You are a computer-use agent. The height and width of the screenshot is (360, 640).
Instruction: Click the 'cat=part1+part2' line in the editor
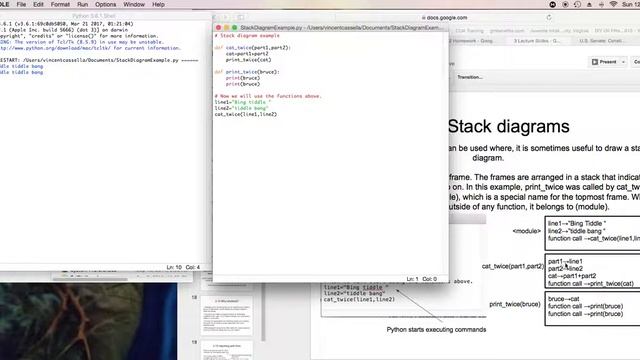point(247,54)
